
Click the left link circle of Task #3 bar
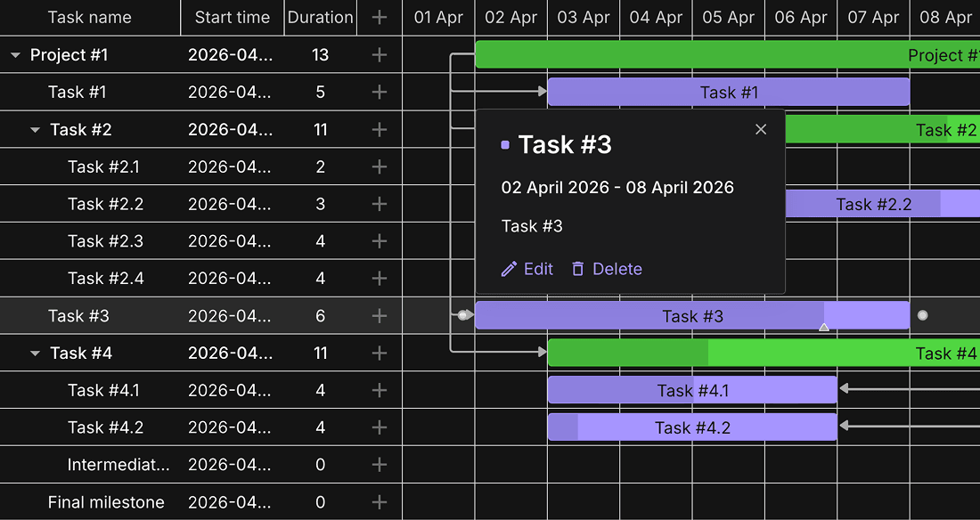click(x=462, y=315)
